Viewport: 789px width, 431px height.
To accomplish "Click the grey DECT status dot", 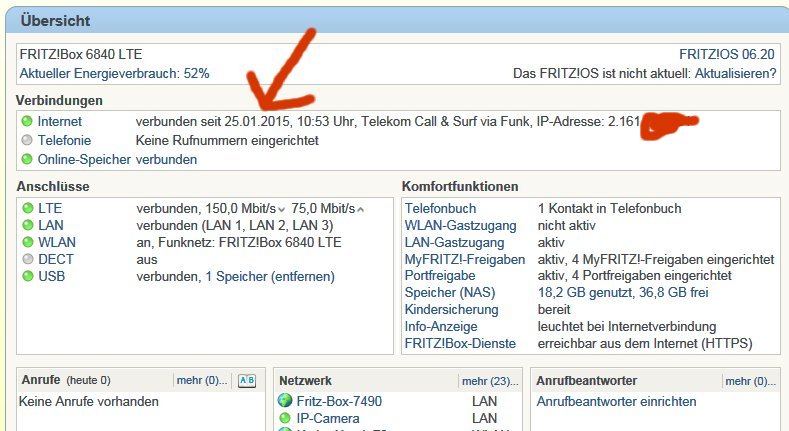I will [x=28, y=259].
